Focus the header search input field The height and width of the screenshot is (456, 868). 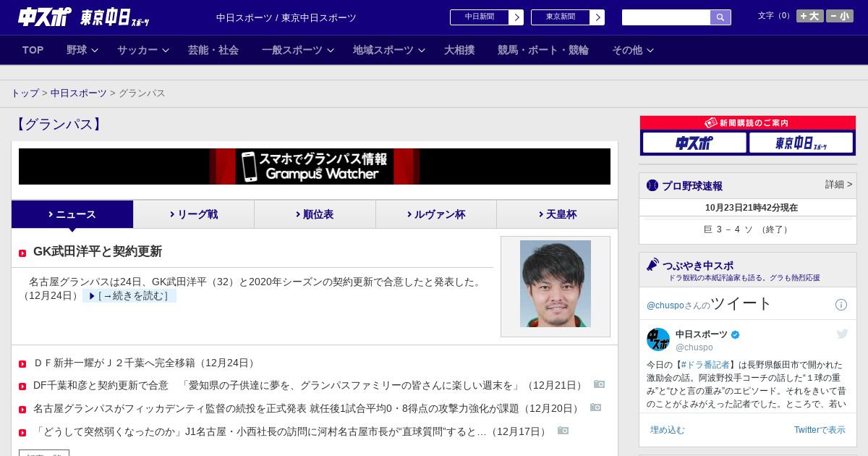click(x=666, y=17)
